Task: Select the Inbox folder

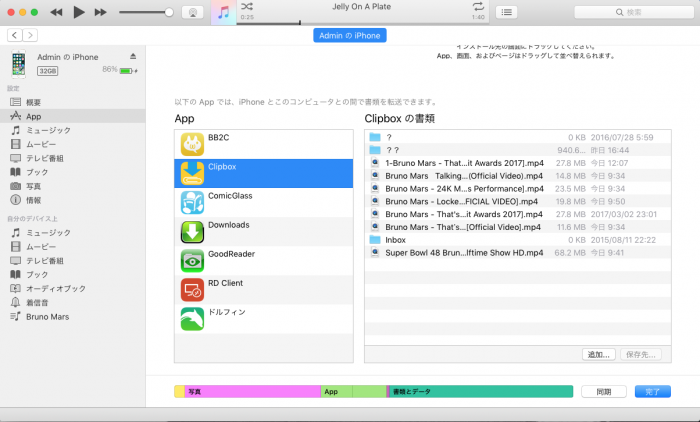Action: click(x=518, y=240)
